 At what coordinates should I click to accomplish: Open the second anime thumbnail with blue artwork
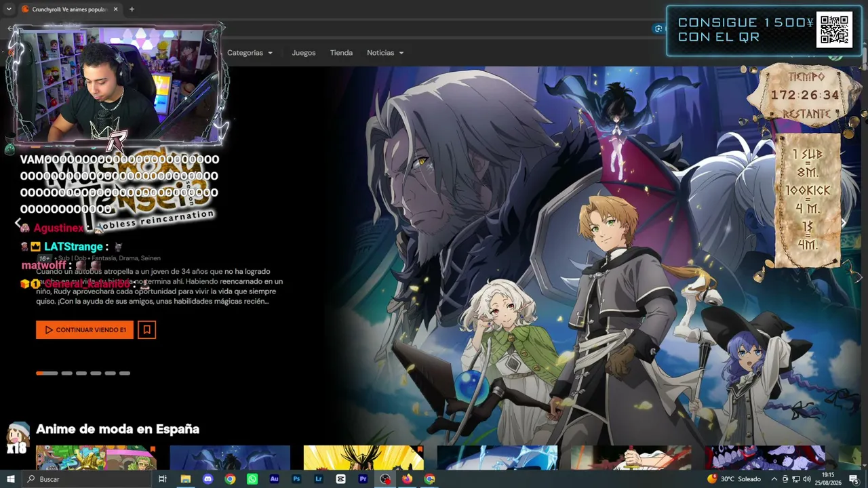230,457
